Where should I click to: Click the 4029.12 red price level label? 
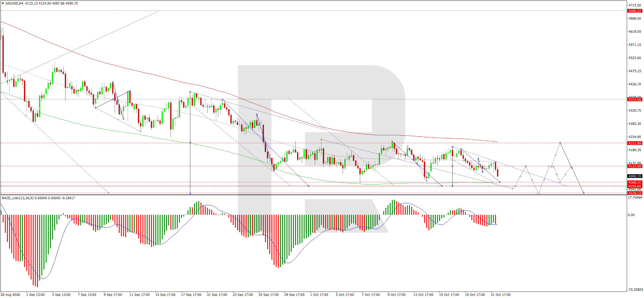click(x=635, y=193)
